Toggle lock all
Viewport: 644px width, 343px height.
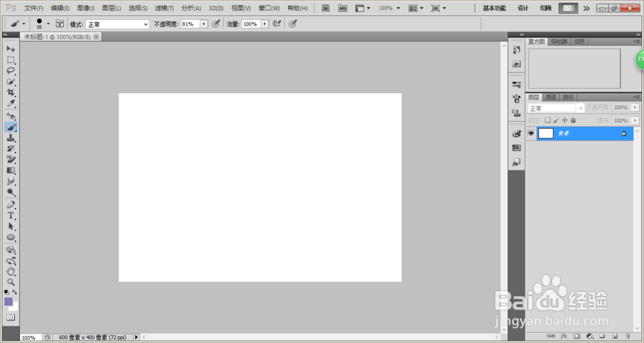click(573, 120)
